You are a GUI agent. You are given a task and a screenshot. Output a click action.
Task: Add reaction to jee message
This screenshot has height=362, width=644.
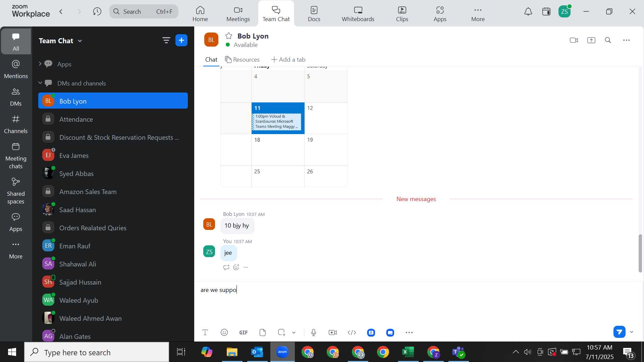(236, 267)
